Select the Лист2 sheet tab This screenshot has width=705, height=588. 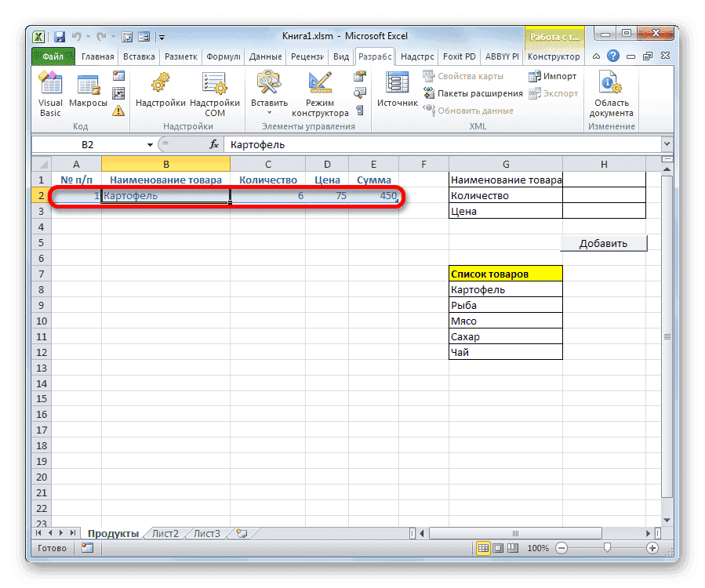click(x=165, y=532)
